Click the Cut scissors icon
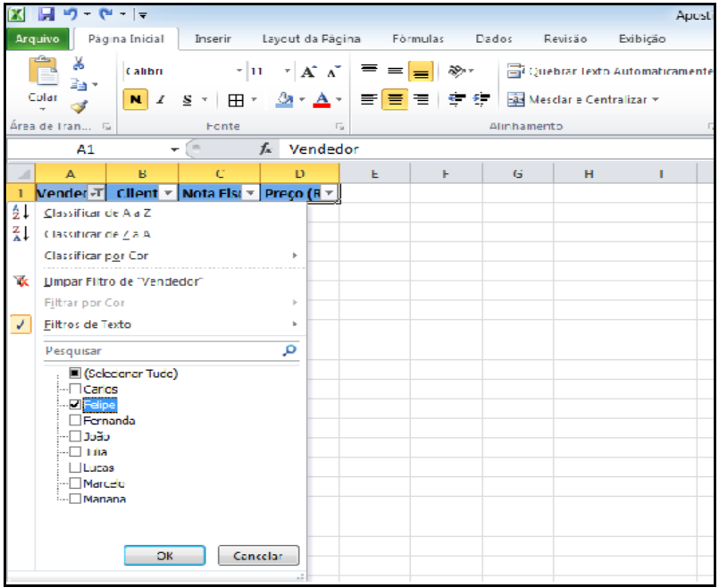The image size is (719, 588). [79, 63]
